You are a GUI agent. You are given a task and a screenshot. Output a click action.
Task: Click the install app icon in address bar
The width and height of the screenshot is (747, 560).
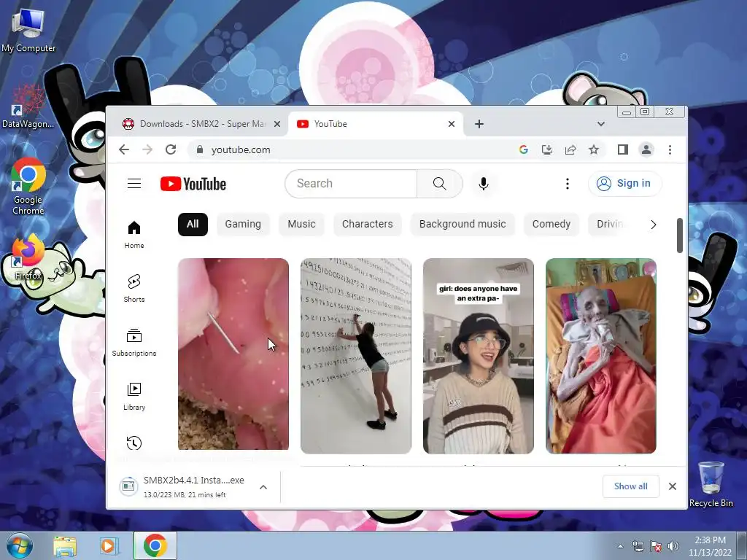tap(547, 149)
